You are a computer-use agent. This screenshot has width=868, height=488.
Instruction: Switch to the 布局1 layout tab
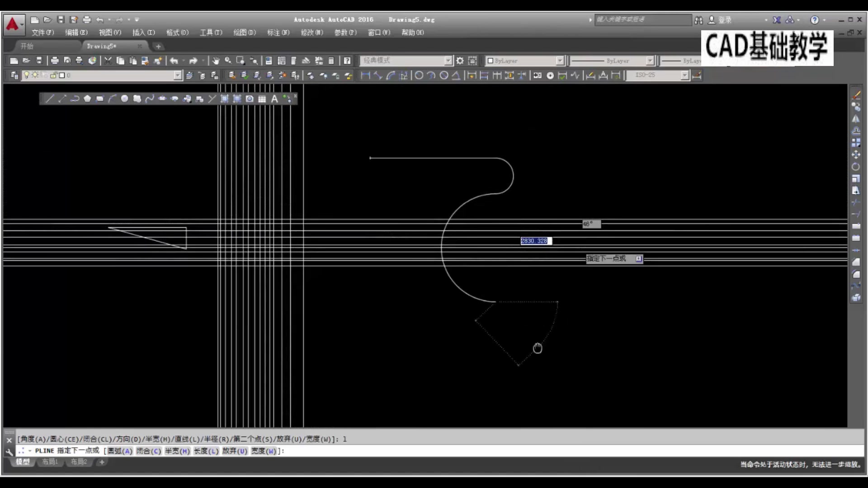pyautogui.click(x=50, y=462)
